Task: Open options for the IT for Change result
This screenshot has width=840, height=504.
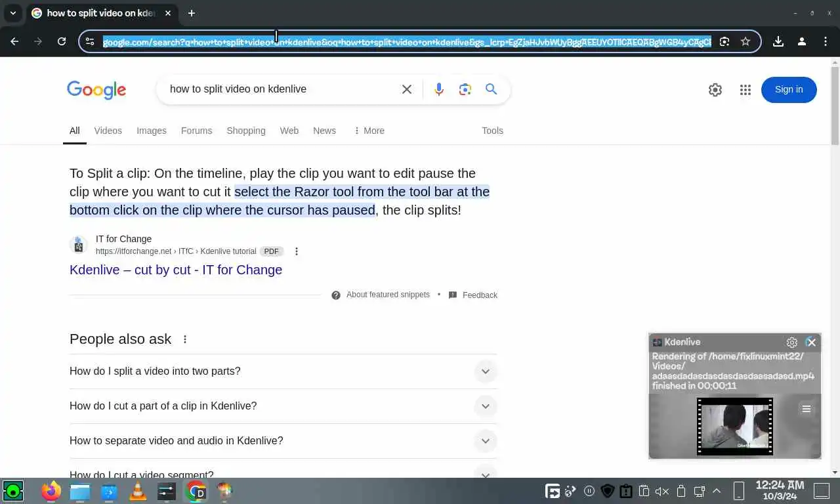Action: (x=297, y=251)
